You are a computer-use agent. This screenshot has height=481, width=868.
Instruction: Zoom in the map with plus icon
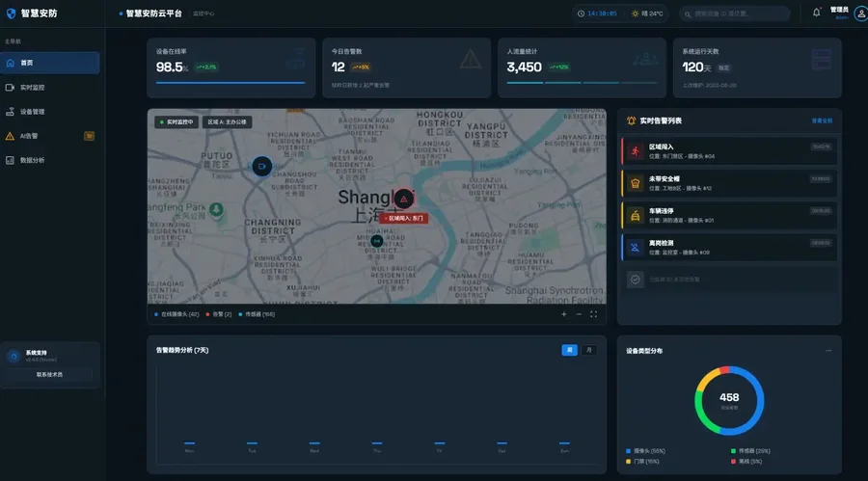564,314
